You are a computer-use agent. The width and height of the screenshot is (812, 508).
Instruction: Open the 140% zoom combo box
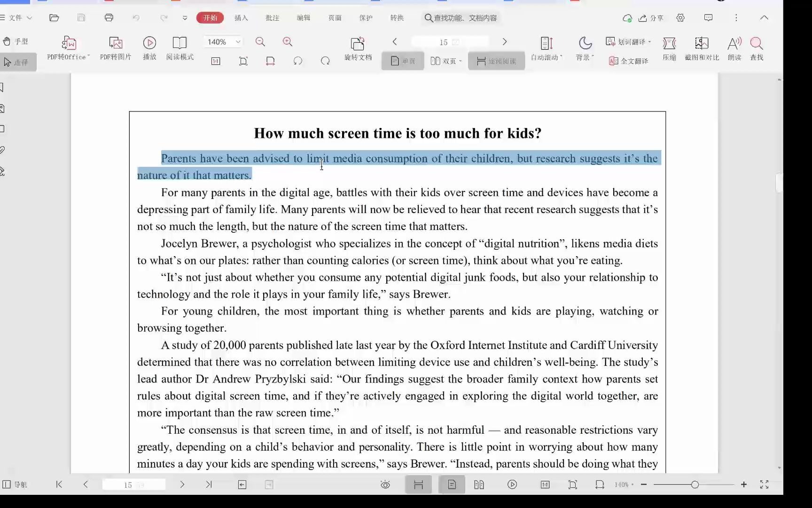click(223, 42)
